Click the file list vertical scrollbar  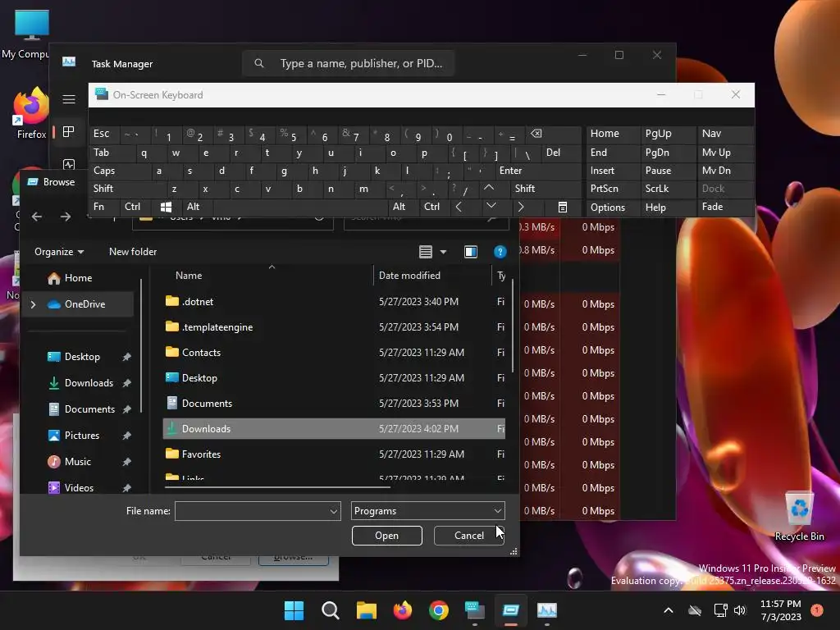(513, 326)
